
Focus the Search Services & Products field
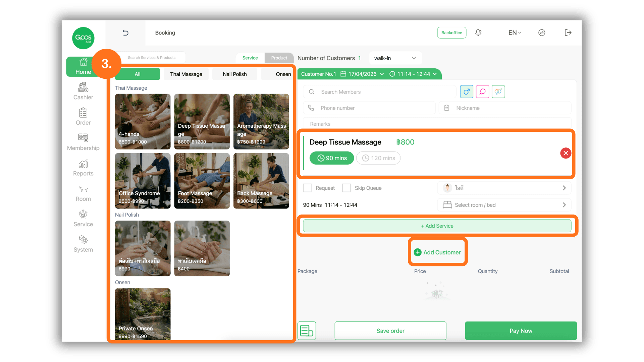pos(152,58)
